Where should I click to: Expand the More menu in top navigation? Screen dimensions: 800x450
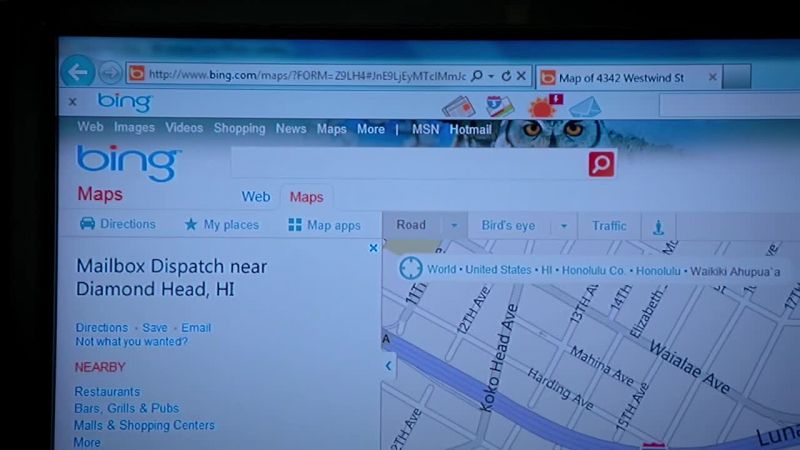371,129
